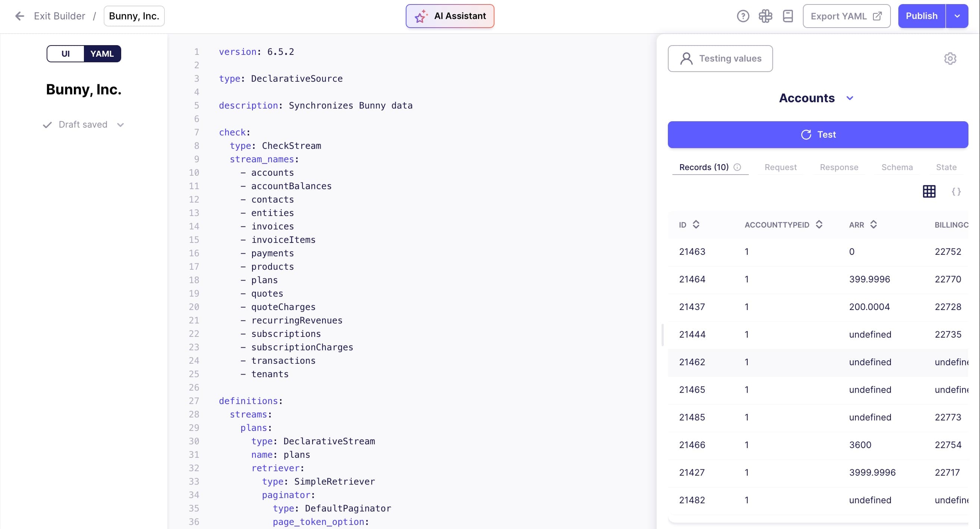This screenshot has height=529, width=980.
Task: Open test settings gear icon
Action: [950, 59]
